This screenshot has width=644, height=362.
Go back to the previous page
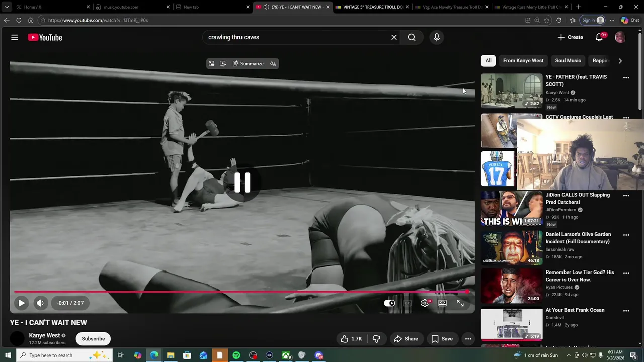pyautogui.click(x=7, y=20)
